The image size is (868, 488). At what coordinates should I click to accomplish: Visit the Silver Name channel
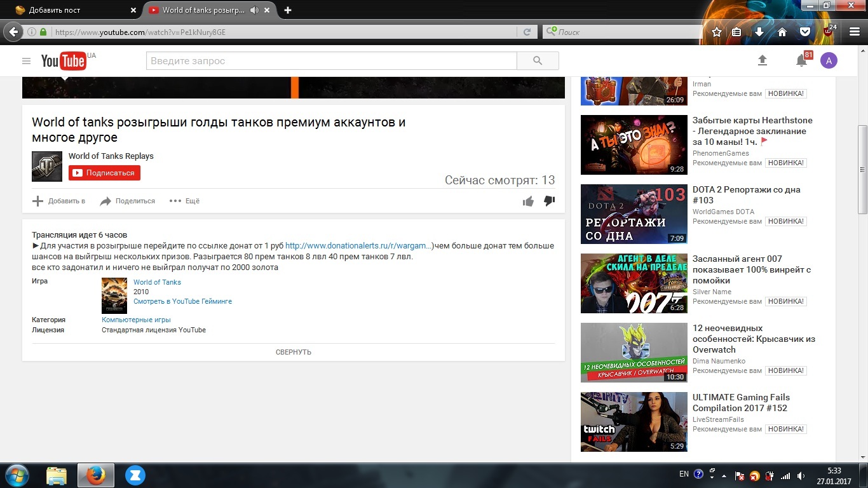point(712,292)
